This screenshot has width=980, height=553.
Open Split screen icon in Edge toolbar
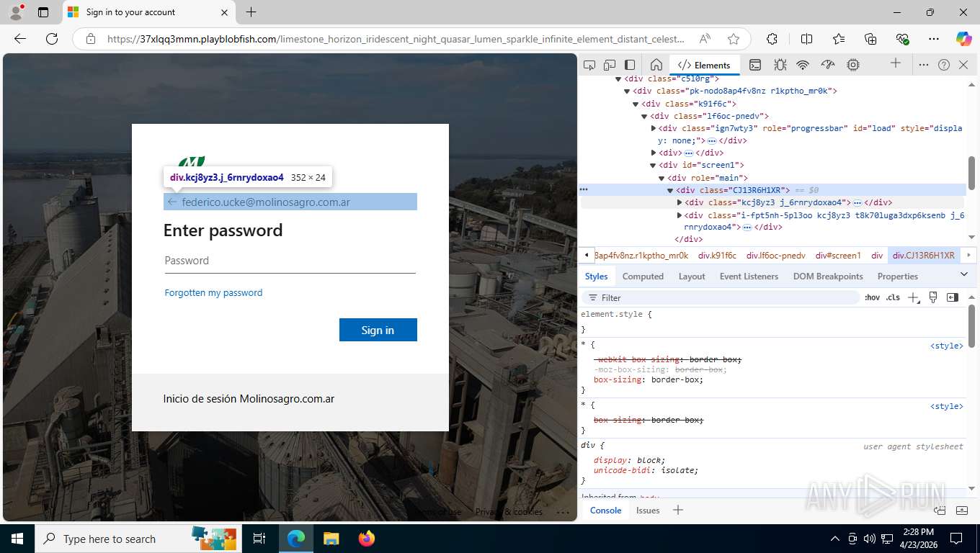[x=807, y=39]
